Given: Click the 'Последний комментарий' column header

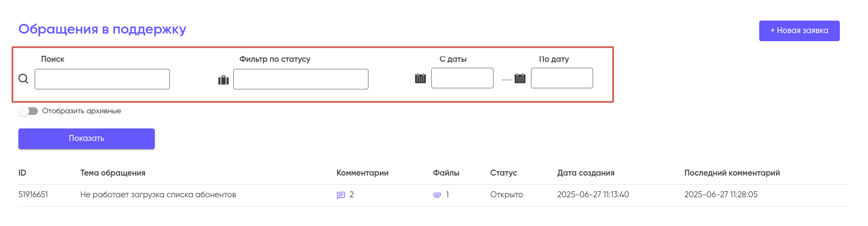Looking at the screenshot, I should [732, 173].
